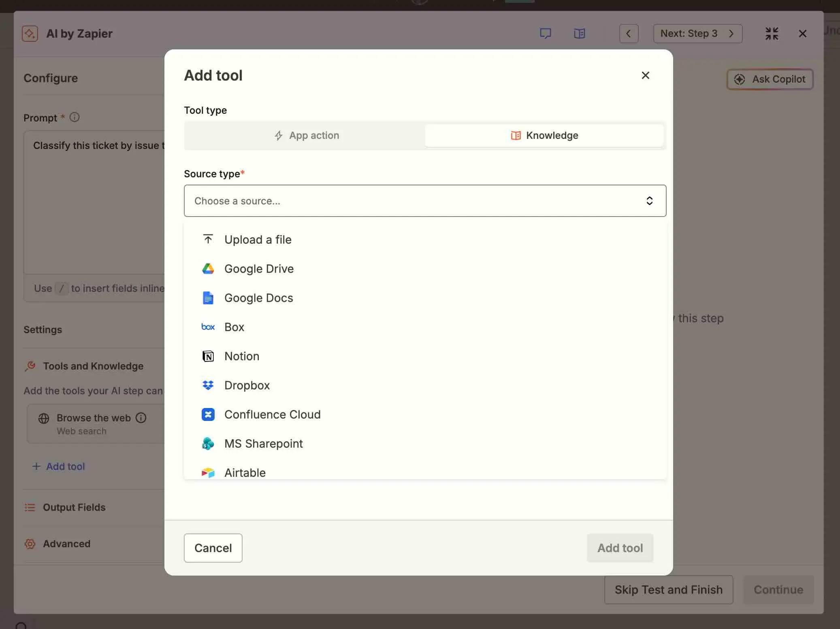This screenshot has height=629, width=840.
Task: Click the MS Sharepoint icon
Action: coord(208,444)
